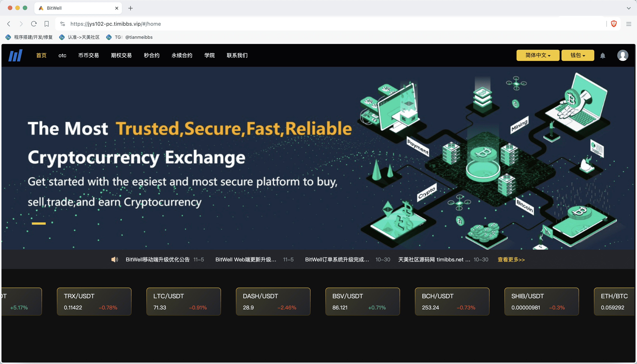Open the tab list chevron
Image resolution: width=637 pixels, height=364 pixels.
pyautogui.click(x=628, y=8)
